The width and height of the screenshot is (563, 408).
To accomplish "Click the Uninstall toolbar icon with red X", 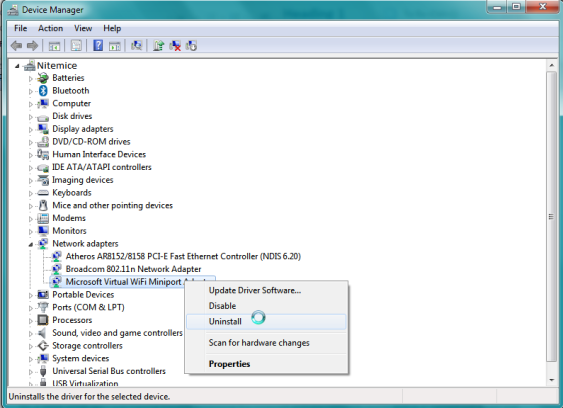I will pyautogui.click(x=175, y=46).
